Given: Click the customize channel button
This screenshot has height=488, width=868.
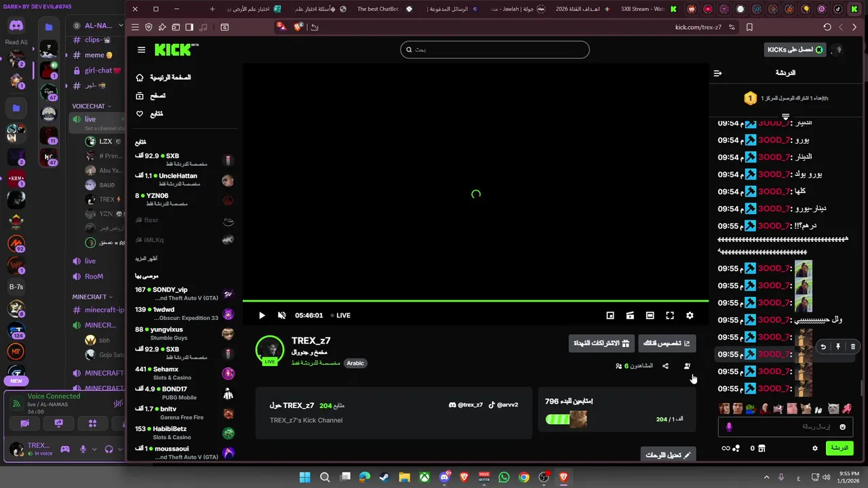Looking at the screenshot, I should pyautogui.click(x=667, y=343).
